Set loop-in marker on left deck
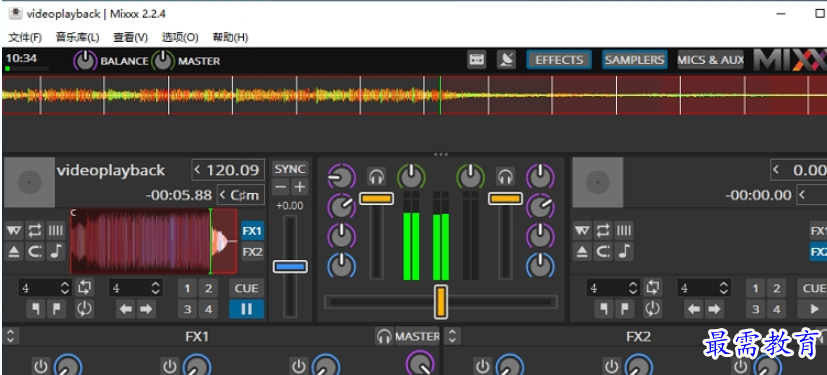This screenshot has height=375, width=827. [36, 309]
